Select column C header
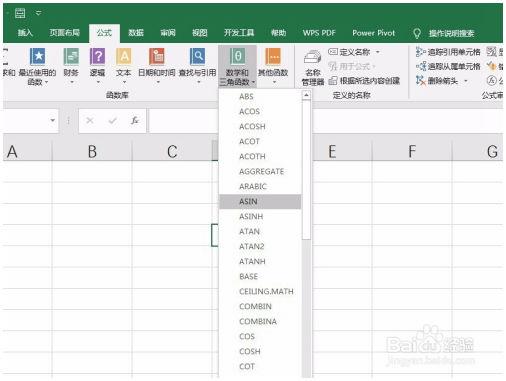506x381 pixels. [172, 152]
